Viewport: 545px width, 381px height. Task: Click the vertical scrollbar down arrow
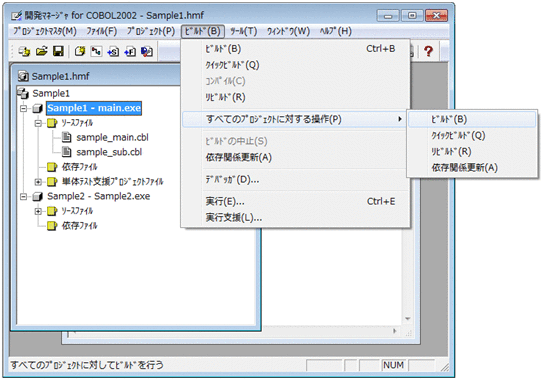[x=407, y=319]
